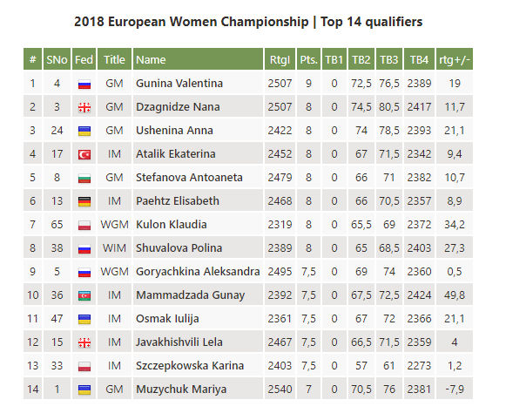
Task: Open player name Goryachkina Aleksandra
Action: point(198,272)
